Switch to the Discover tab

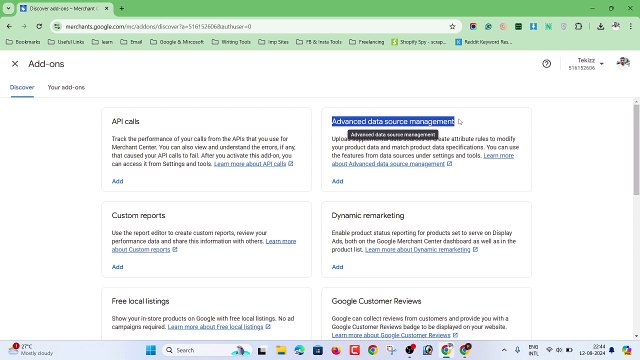click(22, 87)
